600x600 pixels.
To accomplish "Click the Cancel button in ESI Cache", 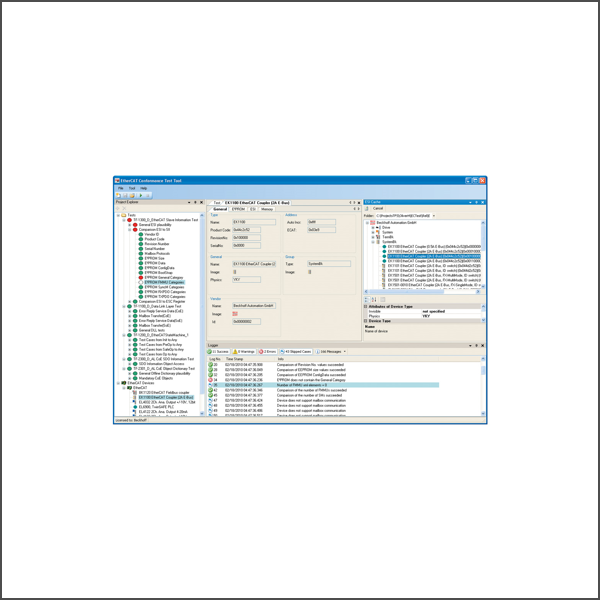I will (x=378, y=209).
